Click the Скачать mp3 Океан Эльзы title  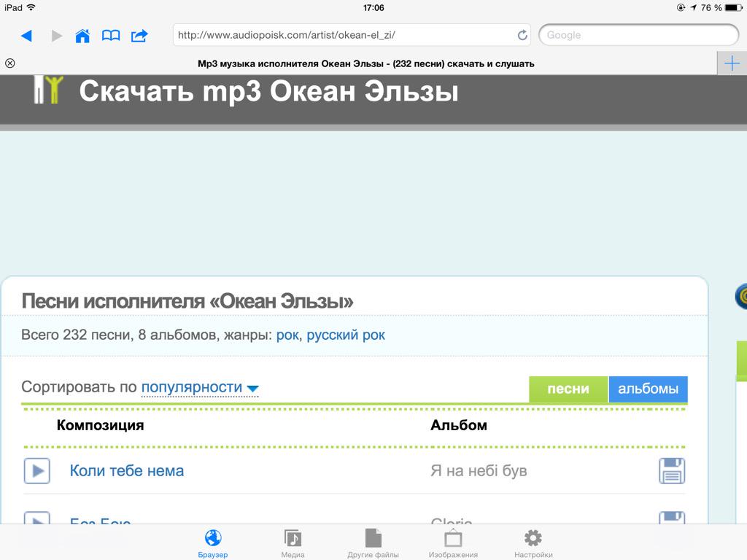pos(268,91)
